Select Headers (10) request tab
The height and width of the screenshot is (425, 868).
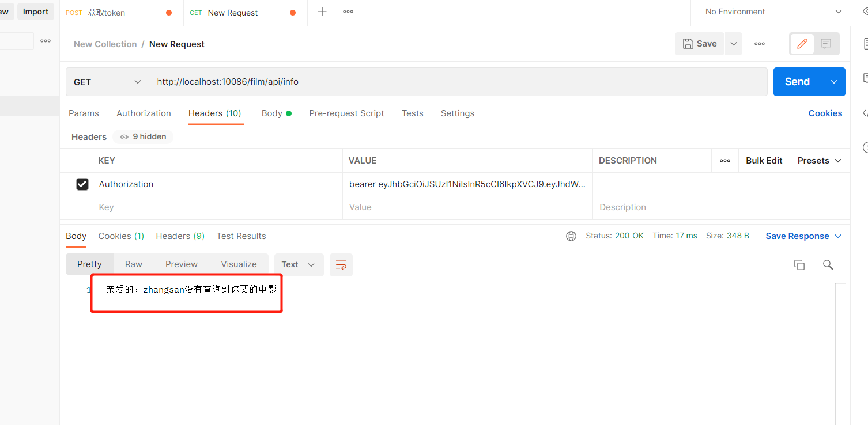pyautogui.click(x=215, y=113)
